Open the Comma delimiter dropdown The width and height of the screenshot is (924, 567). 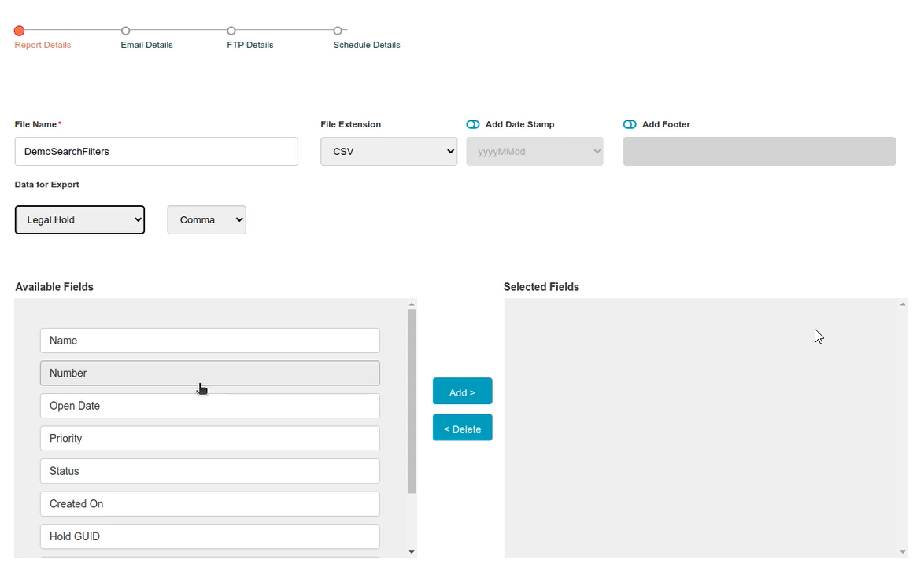[x=206, y=219]
